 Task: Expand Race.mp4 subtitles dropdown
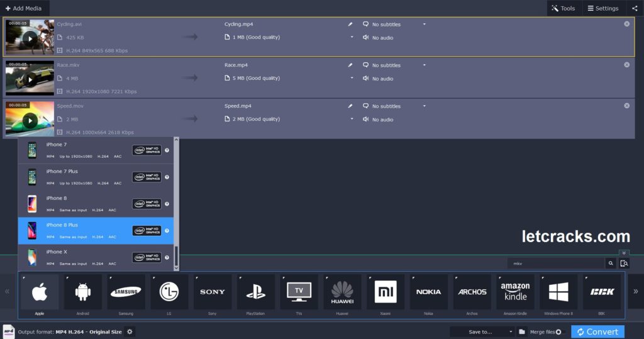click(x=425, y=65)
